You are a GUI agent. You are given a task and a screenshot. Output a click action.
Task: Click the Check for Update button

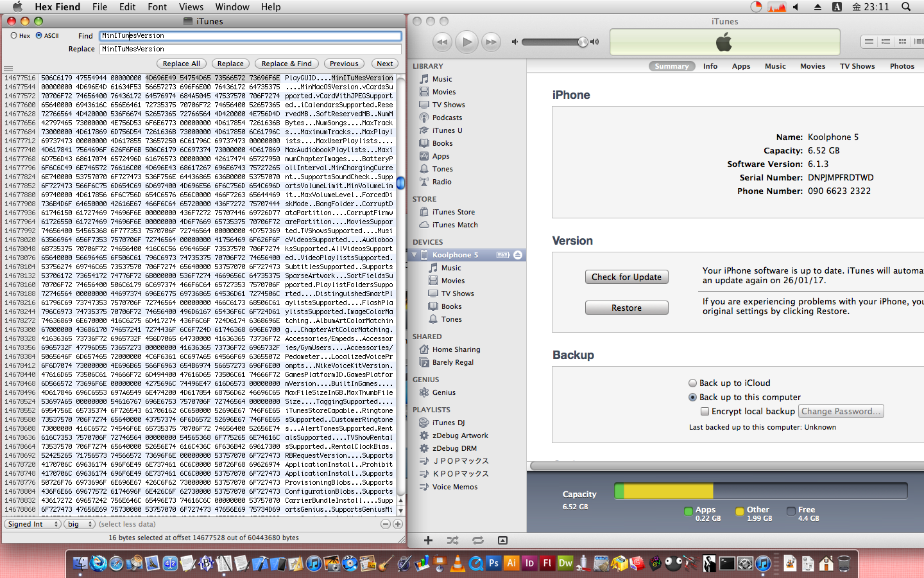click(626, 277)
